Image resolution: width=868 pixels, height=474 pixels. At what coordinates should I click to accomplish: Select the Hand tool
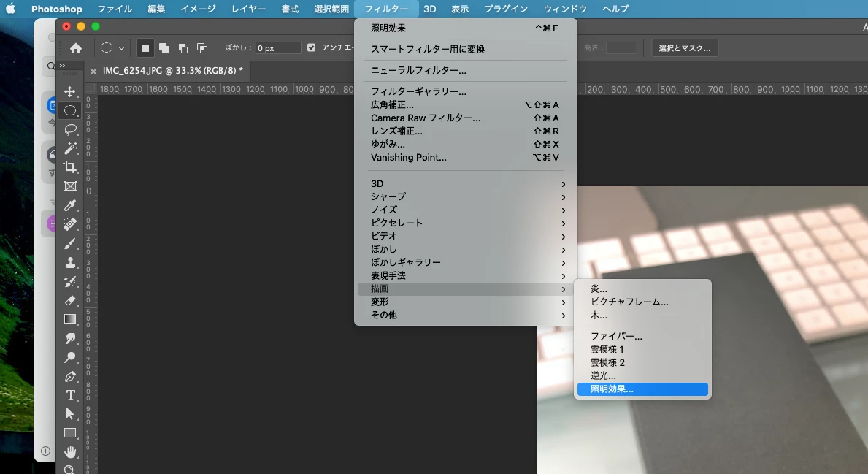point(70,452)
